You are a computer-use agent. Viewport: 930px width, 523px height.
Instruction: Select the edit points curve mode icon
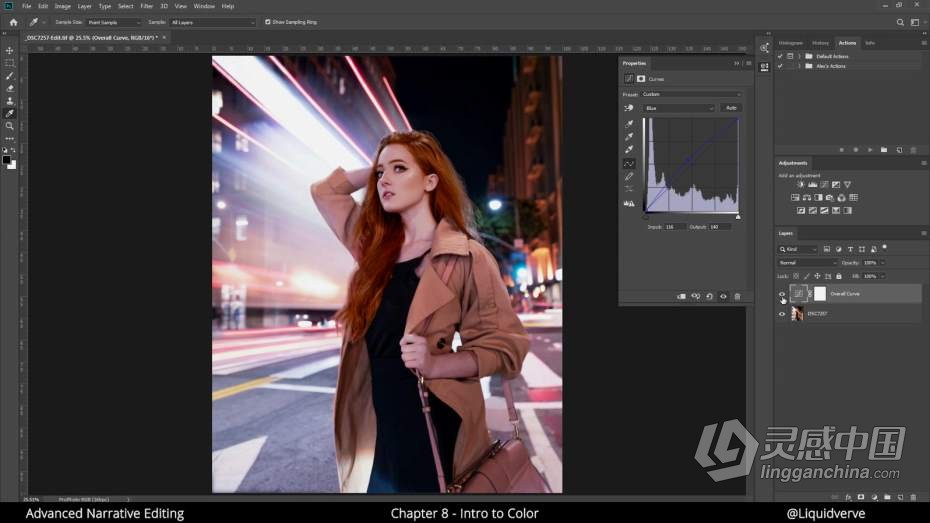tap(629, 164)
